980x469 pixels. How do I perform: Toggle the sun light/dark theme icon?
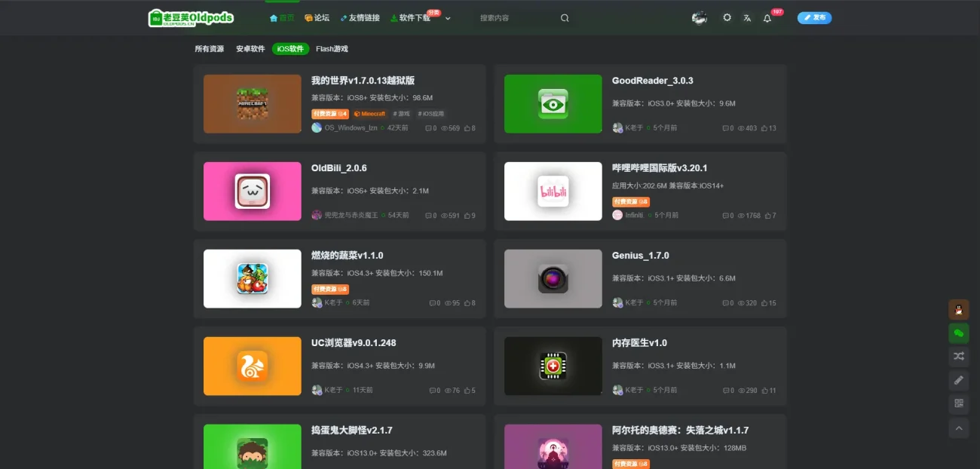727,17
